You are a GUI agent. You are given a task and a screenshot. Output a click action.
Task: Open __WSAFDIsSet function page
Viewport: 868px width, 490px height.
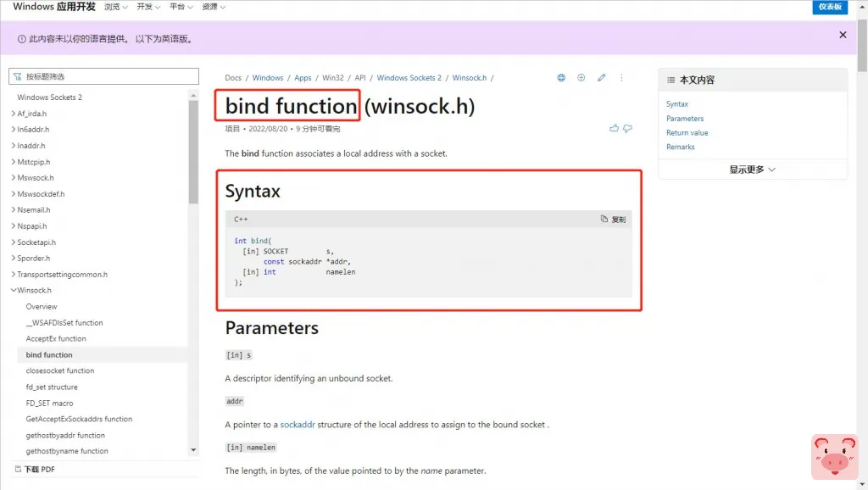64,323
